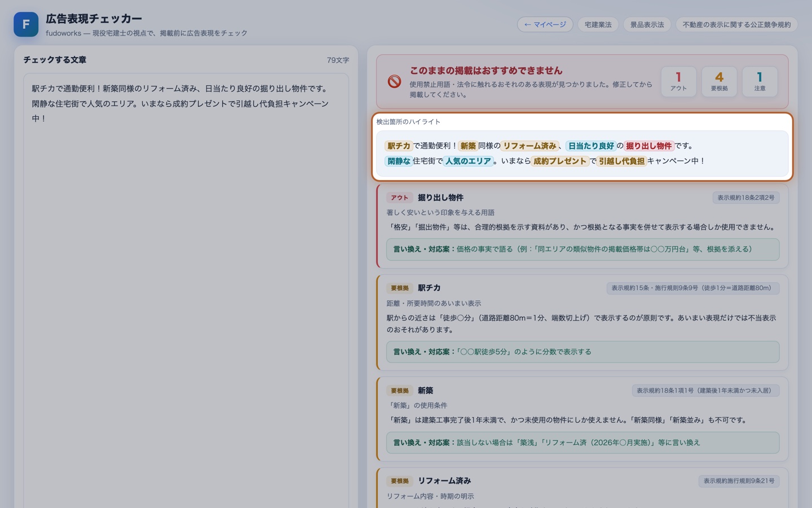Click the 距離・所要時間のあいまい表示 subtitle
812x508 pixels.
[x=434, y=303]
